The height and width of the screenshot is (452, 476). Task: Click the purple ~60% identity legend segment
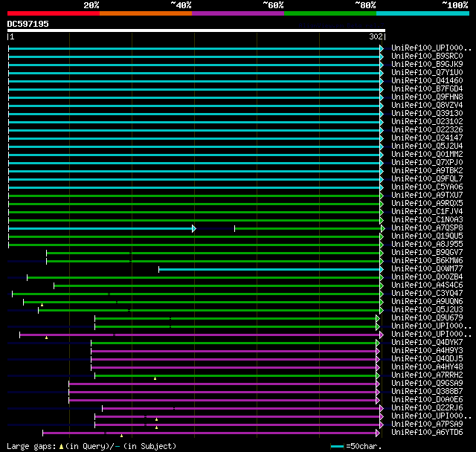pyautogui.click(x=238, y=13)
